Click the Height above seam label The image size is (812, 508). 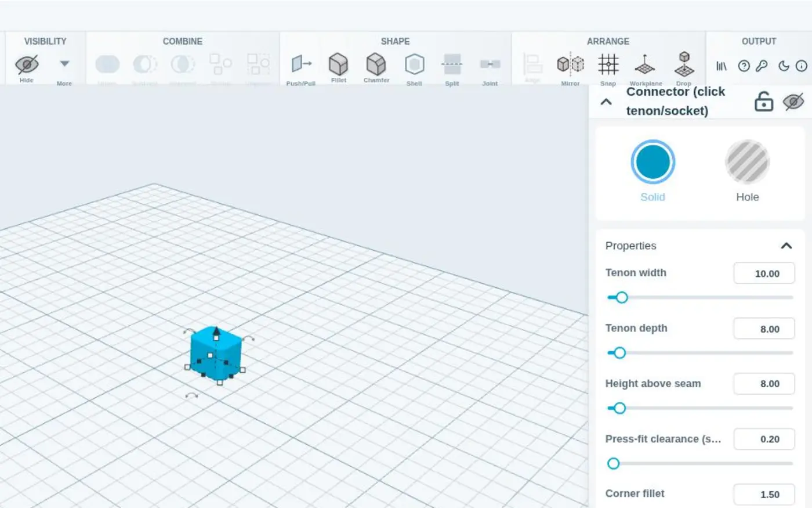pos(653,383)
